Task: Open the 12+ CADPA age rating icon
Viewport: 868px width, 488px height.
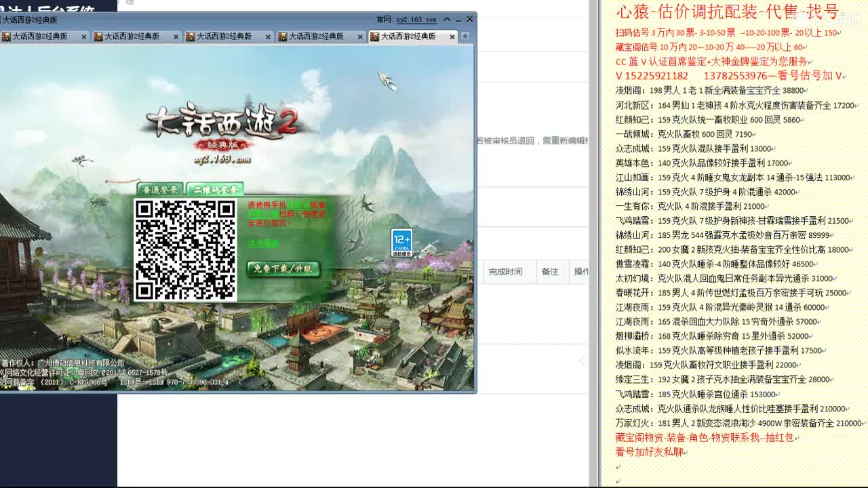Action: pyautogui.click(x=401, y=243)
